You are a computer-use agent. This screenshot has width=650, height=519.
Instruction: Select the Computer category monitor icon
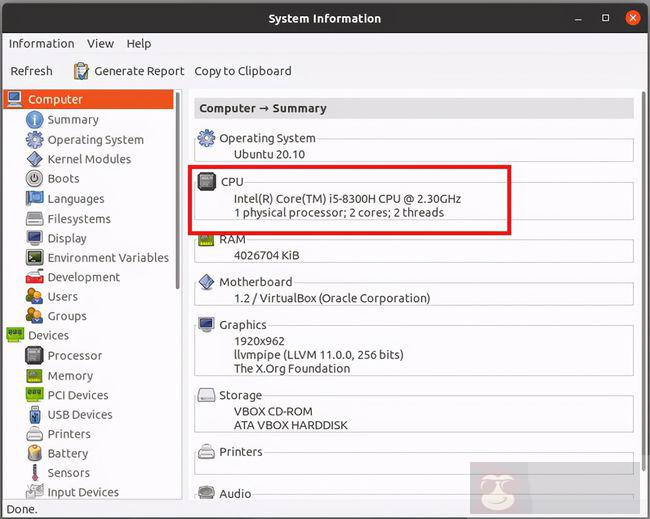pos(15,99)
